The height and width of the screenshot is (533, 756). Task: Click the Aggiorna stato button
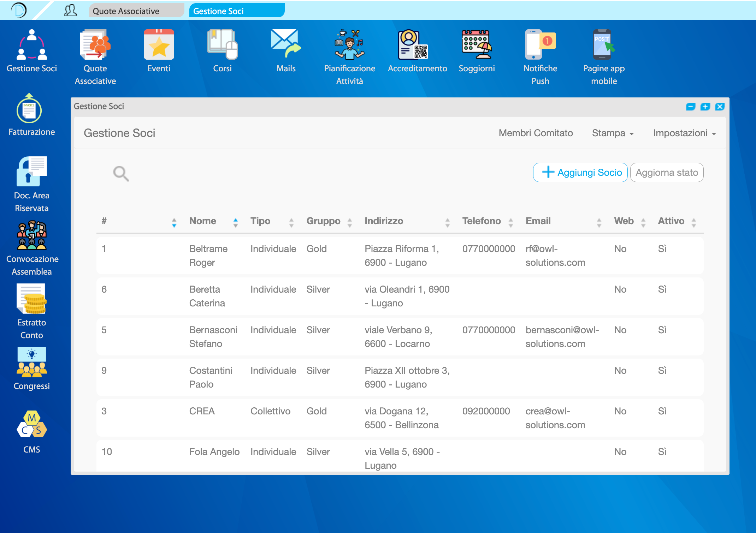point(667,173)
